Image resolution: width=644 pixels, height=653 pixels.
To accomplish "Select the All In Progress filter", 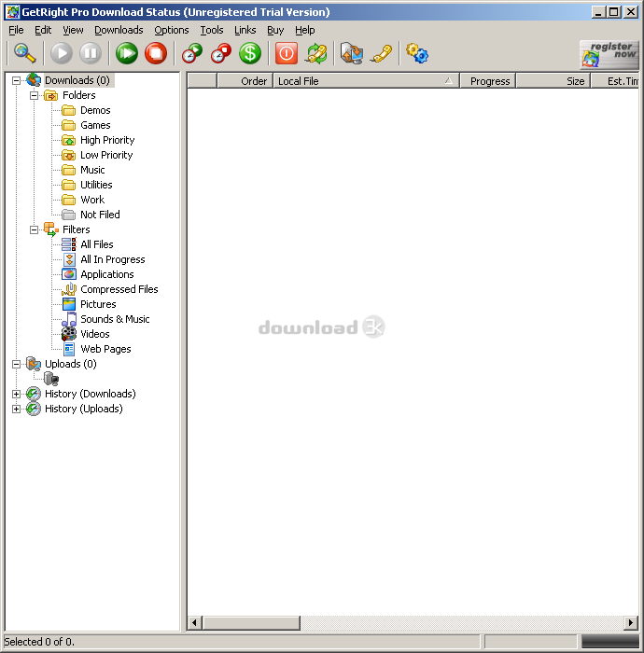I will 113,259.
